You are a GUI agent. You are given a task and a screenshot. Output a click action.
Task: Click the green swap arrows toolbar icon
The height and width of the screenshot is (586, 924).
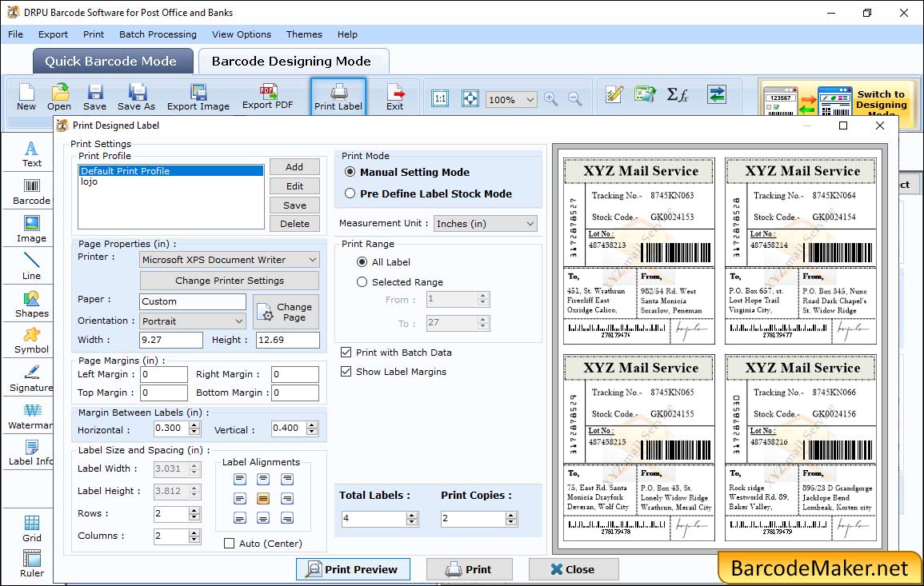(717, 94)
